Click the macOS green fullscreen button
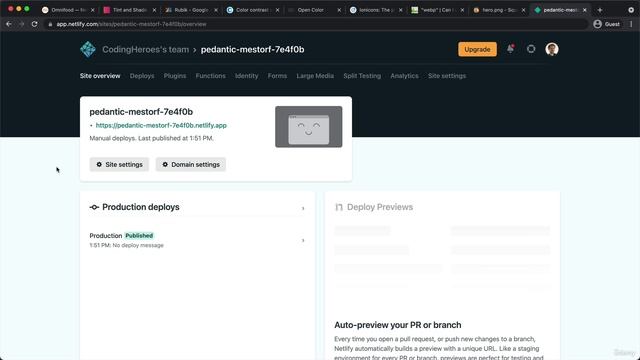The width and height of the screenshot is (640, 360). [27, 9]
